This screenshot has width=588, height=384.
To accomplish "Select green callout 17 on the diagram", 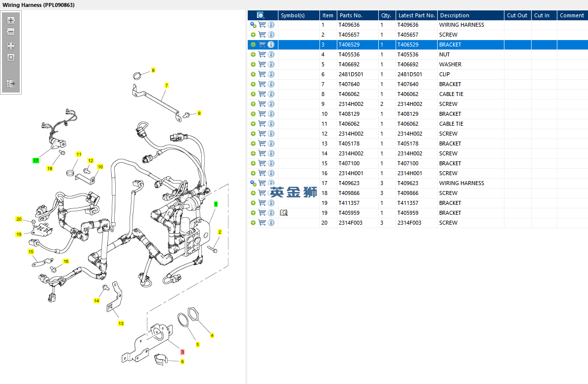I will click(x=36, y=161).
